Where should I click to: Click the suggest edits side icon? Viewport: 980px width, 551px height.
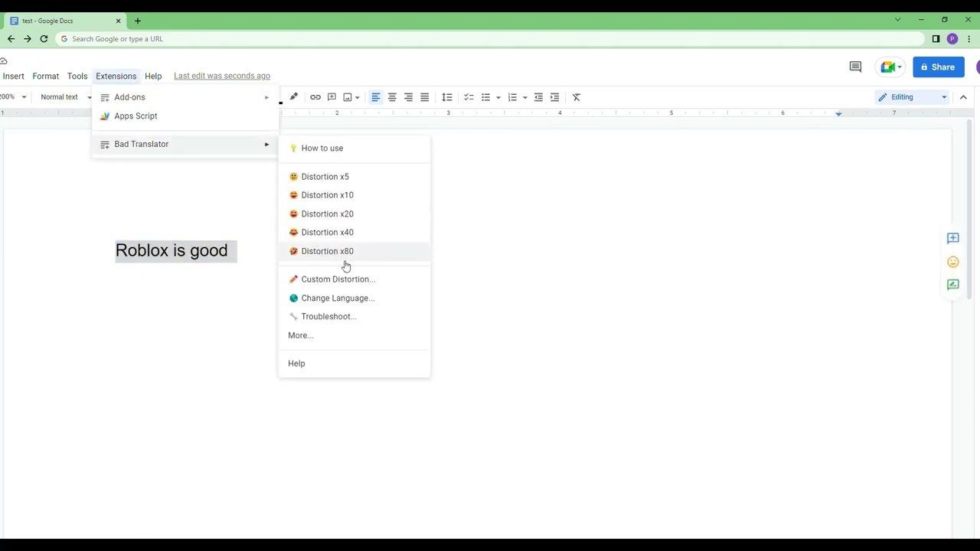pyautogui.click(x=953, y=285)
